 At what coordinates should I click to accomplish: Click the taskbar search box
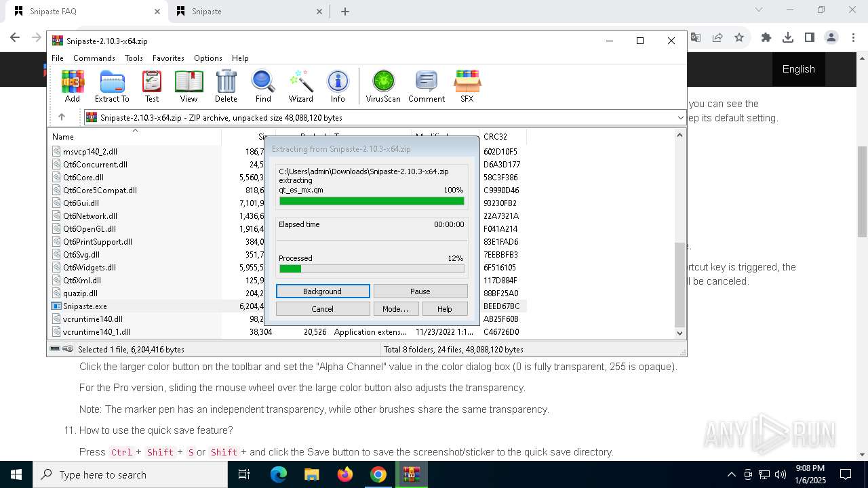(x=130, y=474)
